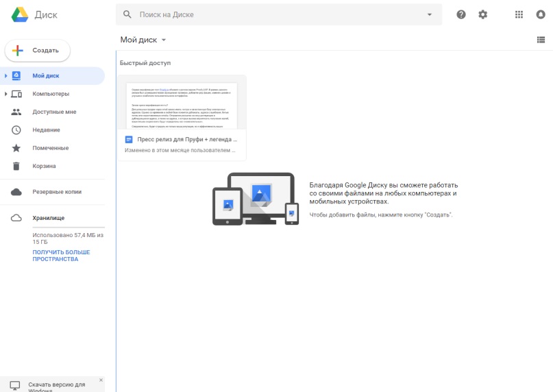Click the Google Drive logo
553x392 pixels.
point(20,15)
